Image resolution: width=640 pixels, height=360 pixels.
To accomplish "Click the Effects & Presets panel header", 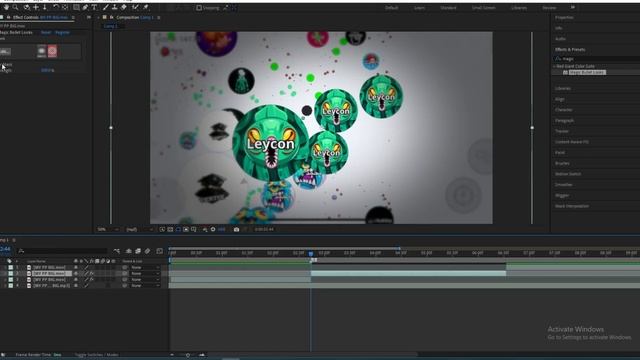I will (x=570, y=49).
